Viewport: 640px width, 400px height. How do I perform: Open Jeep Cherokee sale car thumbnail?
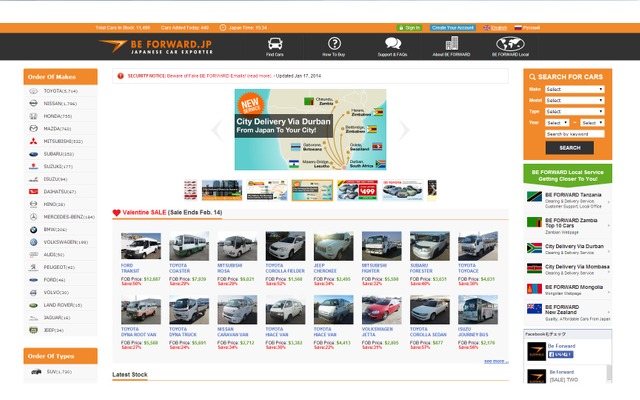tap(333, 246)
